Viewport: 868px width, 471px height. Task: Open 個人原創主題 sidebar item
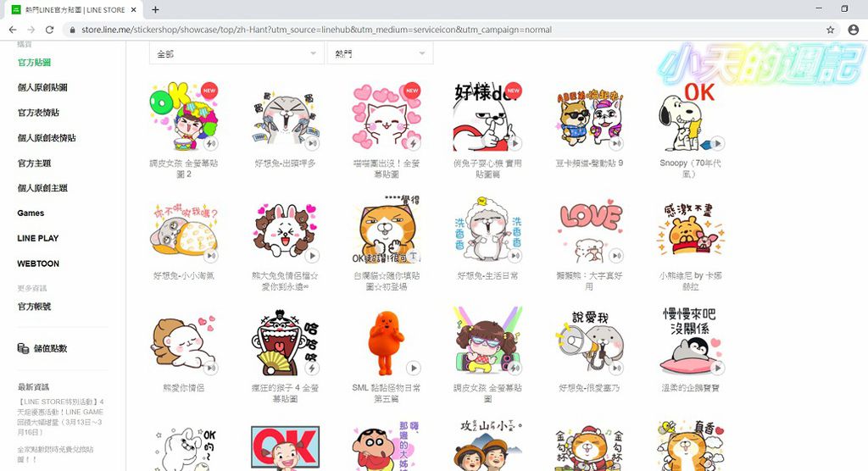[42, 188]
